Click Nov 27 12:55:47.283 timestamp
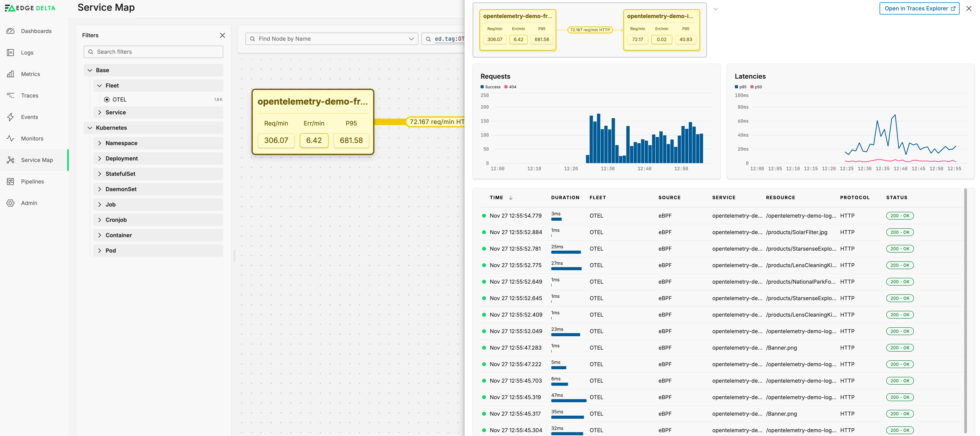This screenshot has height=436, width=980. [516, 348]
